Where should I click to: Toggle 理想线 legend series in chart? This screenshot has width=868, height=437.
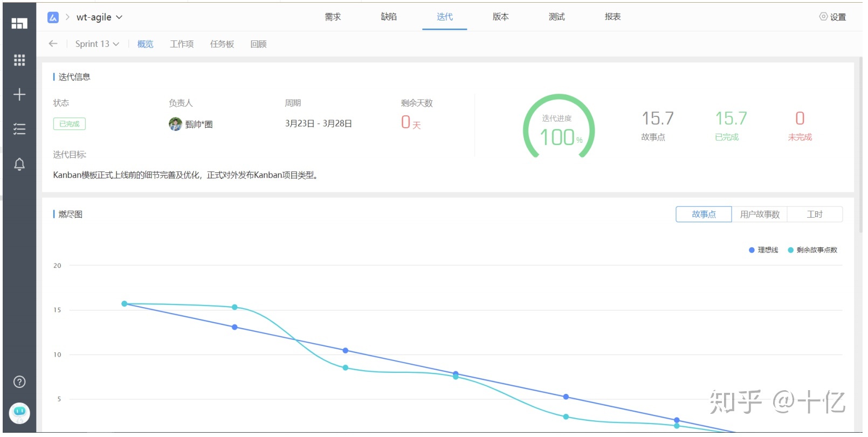pyautogui.click(x=763, y=250)
